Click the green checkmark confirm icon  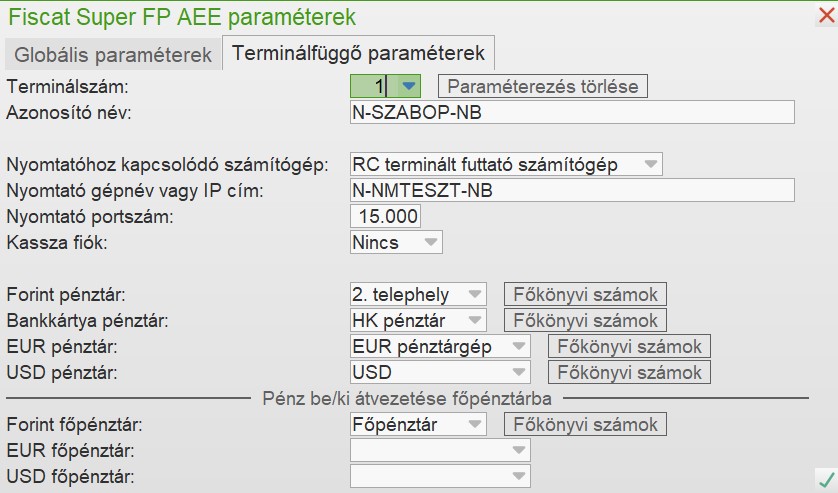(x=825, y=477)
